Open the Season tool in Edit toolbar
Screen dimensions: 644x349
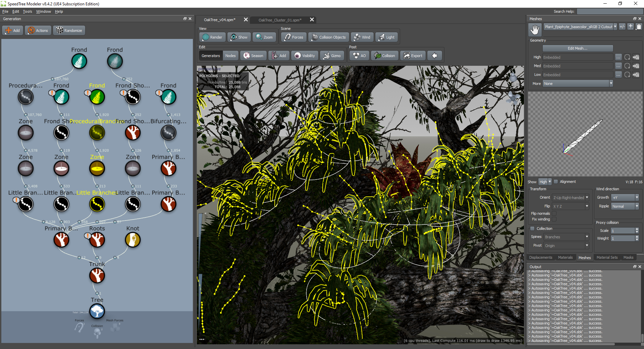tap(253, 56)
